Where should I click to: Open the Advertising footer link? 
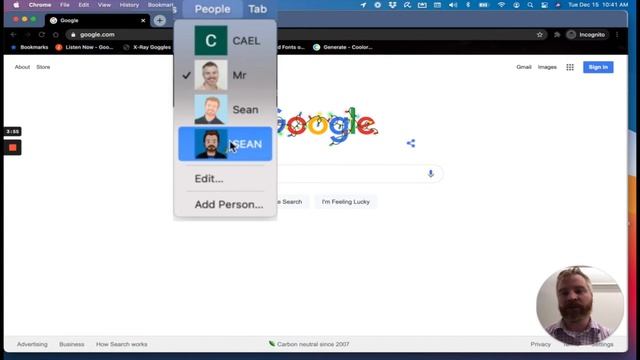point(32,344)
